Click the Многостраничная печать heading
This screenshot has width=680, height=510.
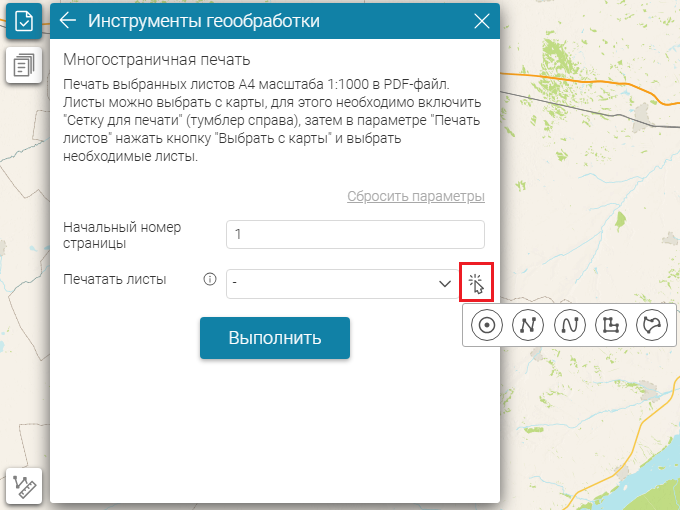tap(156, 60)
